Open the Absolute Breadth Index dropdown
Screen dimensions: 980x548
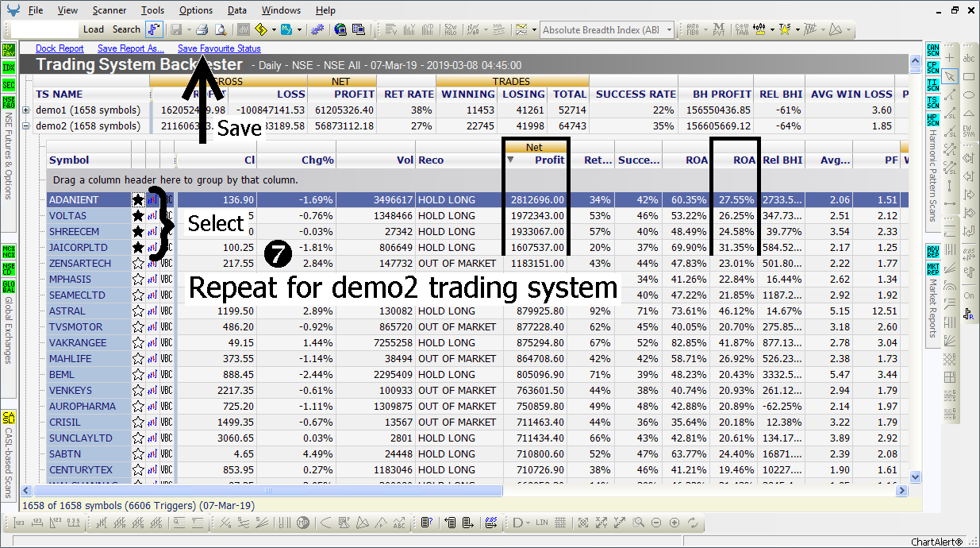click(x=669, y=30)
